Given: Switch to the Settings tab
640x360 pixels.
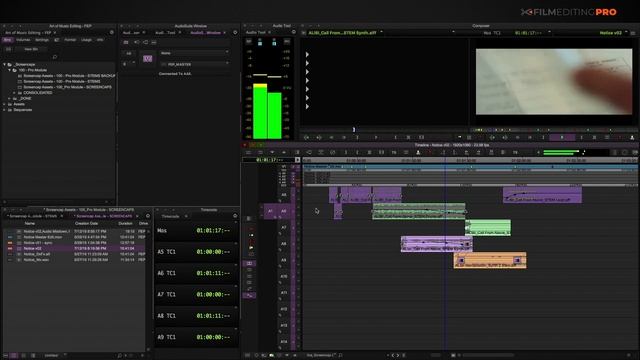Looking at the screenshot, I should click(42, 40).
